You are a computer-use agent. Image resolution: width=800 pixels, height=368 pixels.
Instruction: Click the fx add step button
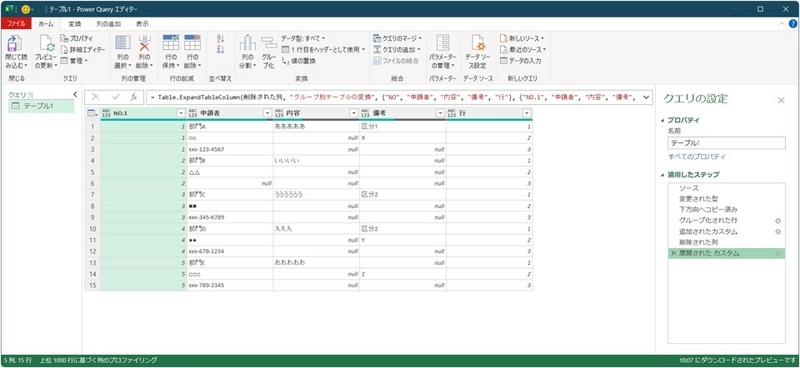point(134,96)
